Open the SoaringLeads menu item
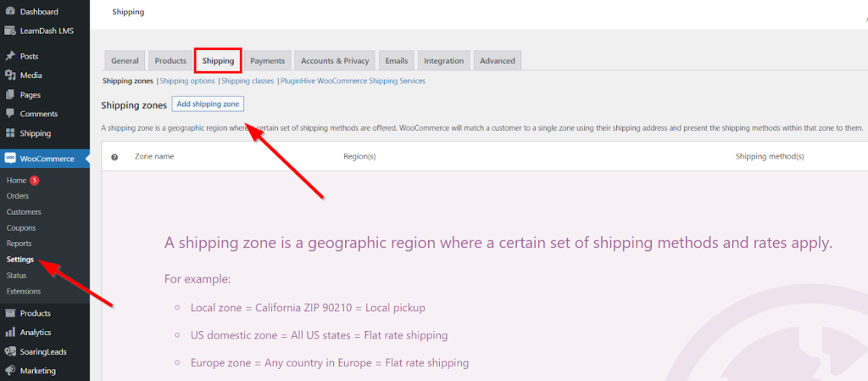Image resolution: width=868 pixels, height=381 pixels. (45, 351)
